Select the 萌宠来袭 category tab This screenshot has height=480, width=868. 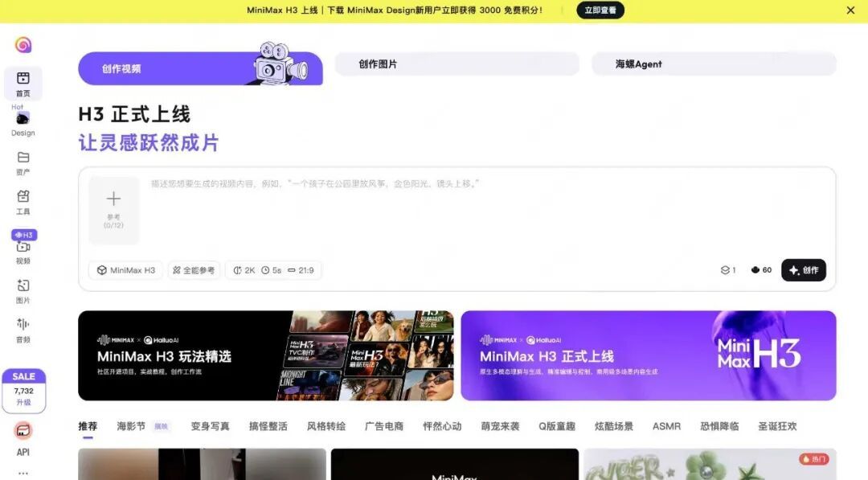500,426
